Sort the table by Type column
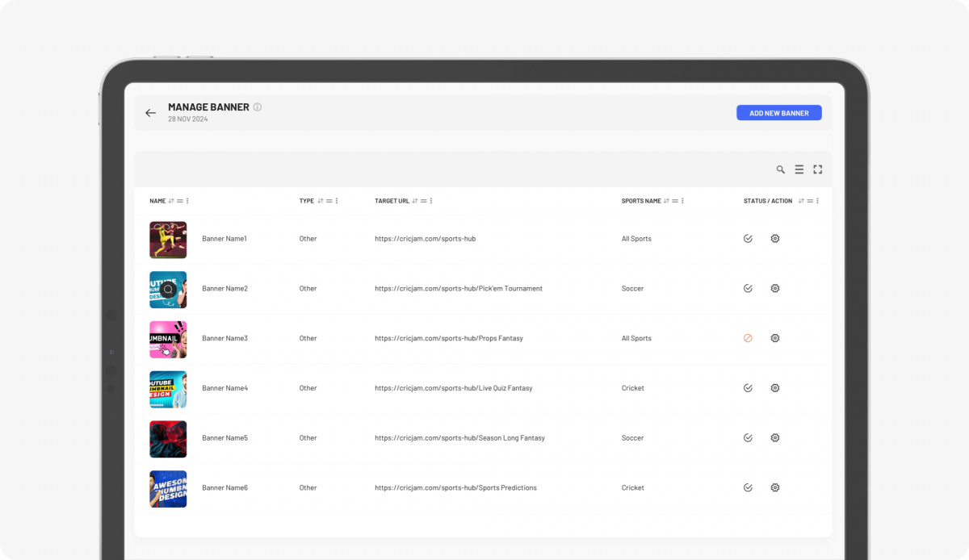Viewport: 969px width, 560px height. tap(321, 201)
